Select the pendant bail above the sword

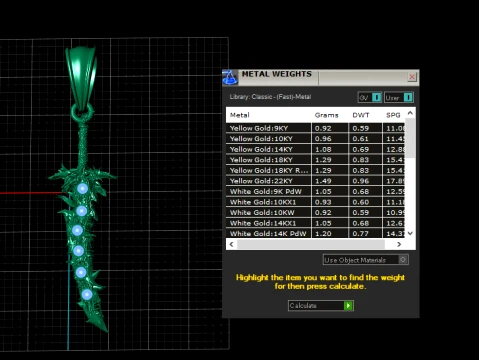pos(81,77)
